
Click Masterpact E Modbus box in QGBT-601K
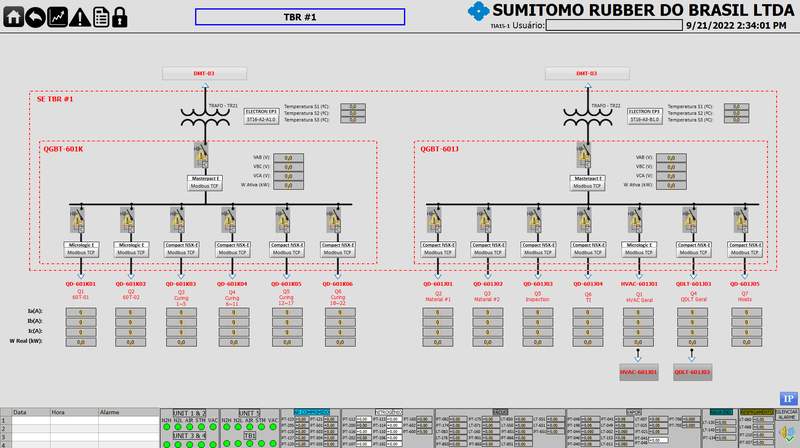coord(205,183)
